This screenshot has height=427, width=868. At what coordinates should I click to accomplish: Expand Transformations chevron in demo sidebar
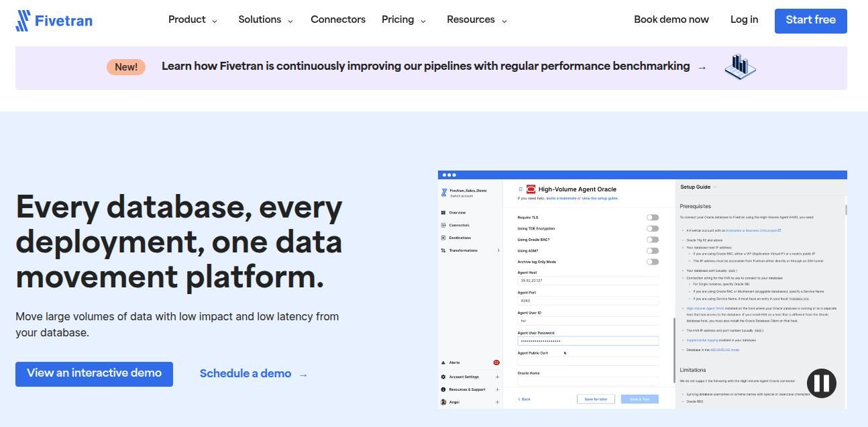pyautogui.click(x=498, y=250)
